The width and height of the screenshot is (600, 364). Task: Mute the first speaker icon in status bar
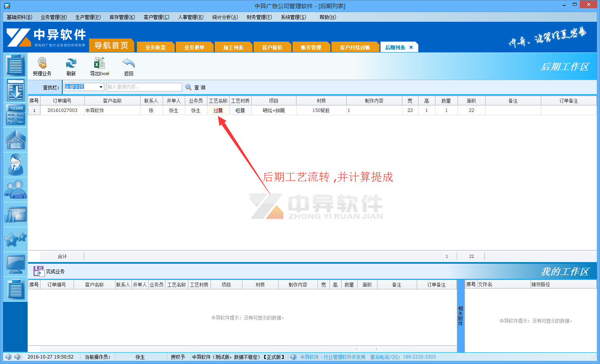[x=9, y=357]
